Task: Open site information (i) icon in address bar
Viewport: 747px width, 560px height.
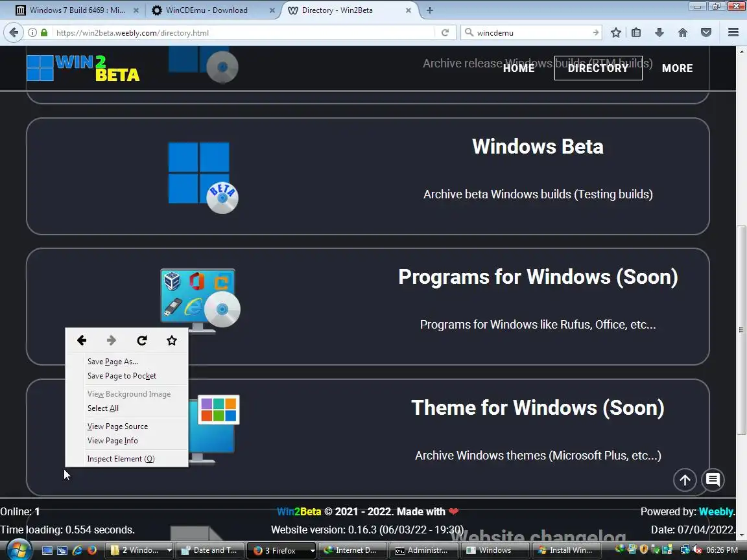Action: tap(32, 33)
